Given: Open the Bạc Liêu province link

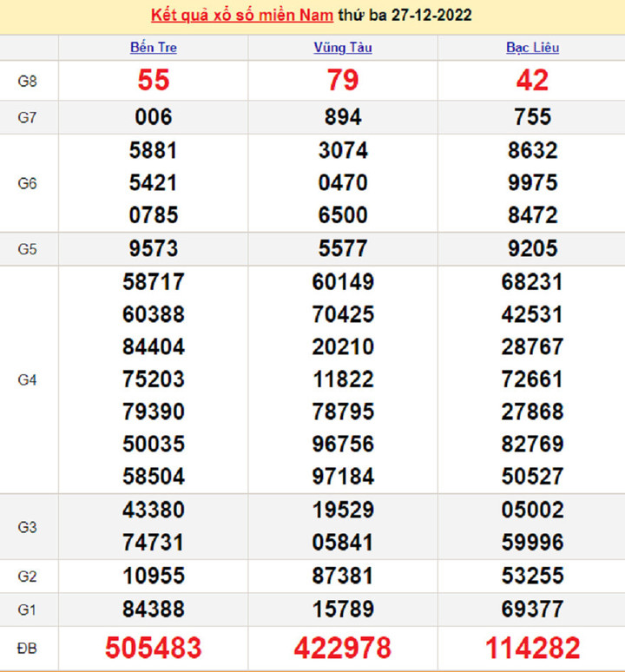Looking at the screenshot, I should click(x=532, y=48).
